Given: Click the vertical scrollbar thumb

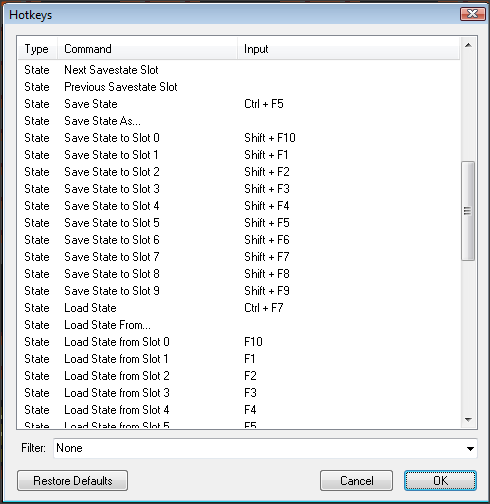Looking at the screenshot, I should click(x=468, y=211).
